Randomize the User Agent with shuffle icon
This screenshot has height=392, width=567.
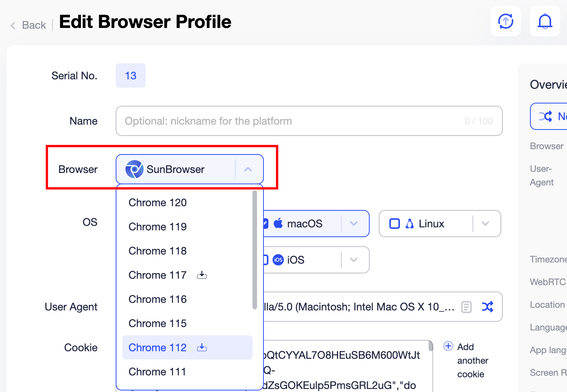point(488,307)
